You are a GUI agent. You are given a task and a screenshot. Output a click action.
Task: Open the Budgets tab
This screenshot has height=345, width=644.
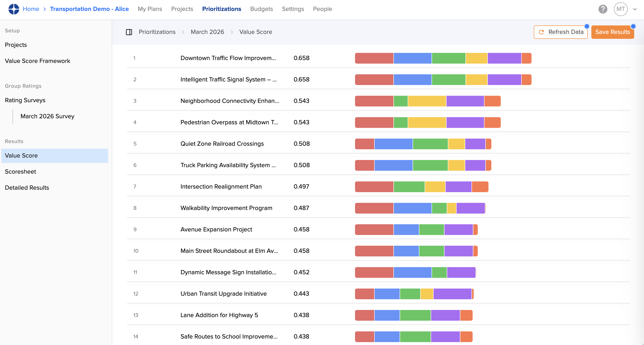[261, 9]
